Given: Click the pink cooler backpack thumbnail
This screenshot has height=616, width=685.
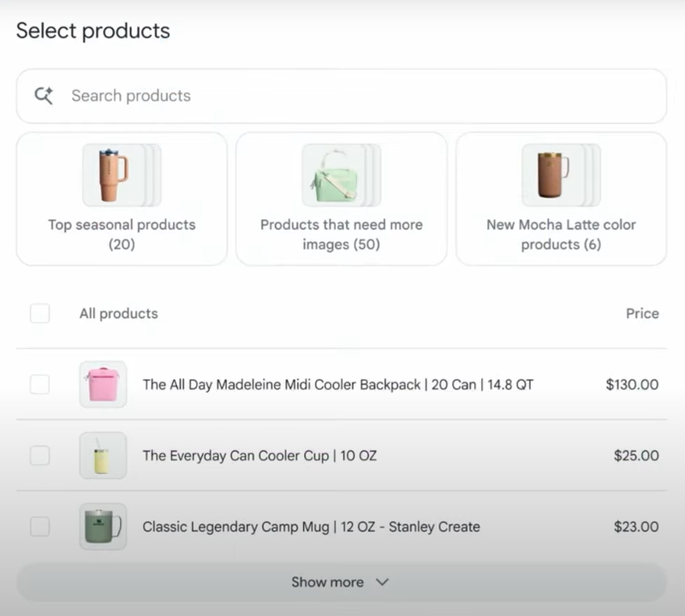Looking at the screenshot, I should 103,384.
